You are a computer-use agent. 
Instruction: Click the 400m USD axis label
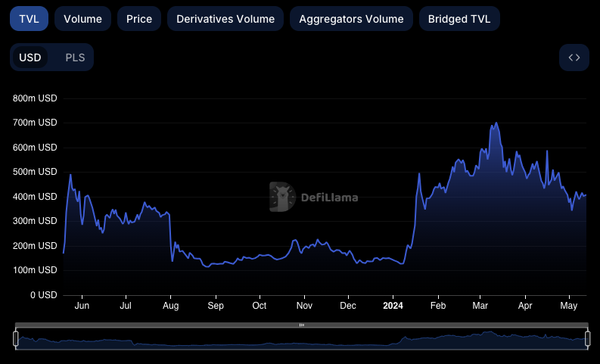[x=35, y=197]
